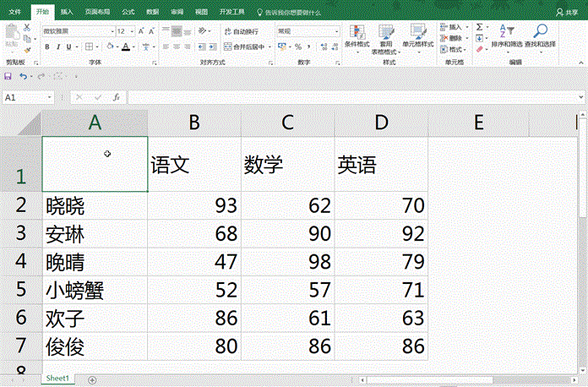Viewport: 588px width, 387px height.
Task: Click the AutoSum sigma icon
Action: coord(480,27)
